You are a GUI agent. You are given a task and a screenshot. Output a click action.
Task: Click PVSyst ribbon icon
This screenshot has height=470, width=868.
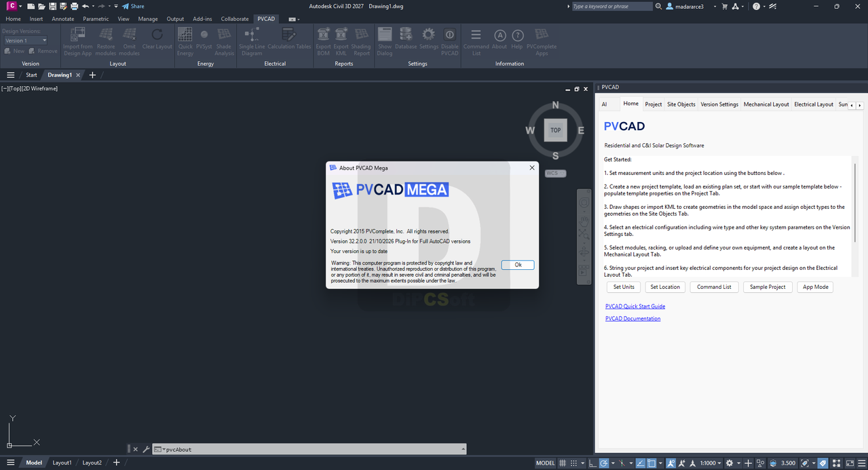point(204,38)
